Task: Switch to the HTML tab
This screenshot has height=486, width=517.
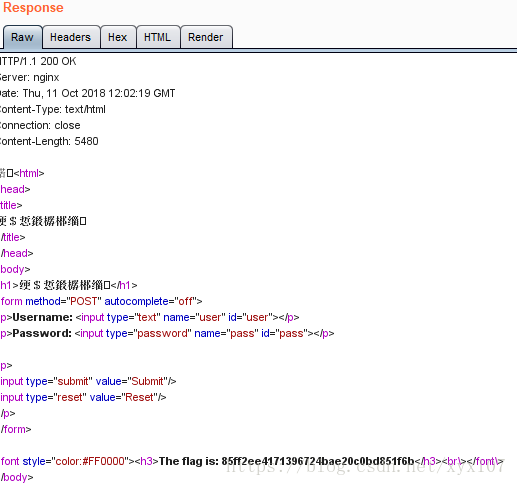Action: (x=158, y=37)
